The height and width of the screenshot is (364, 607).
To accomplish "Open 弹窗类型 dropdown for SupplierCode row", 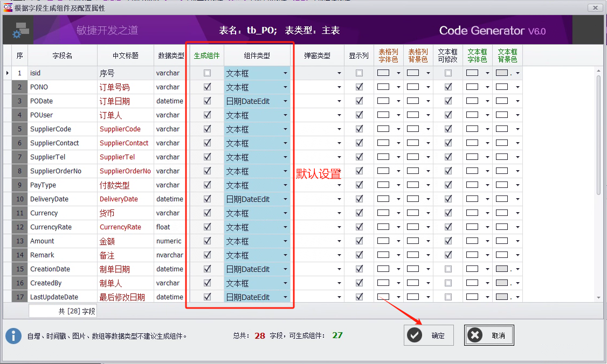I will point(339,129).
